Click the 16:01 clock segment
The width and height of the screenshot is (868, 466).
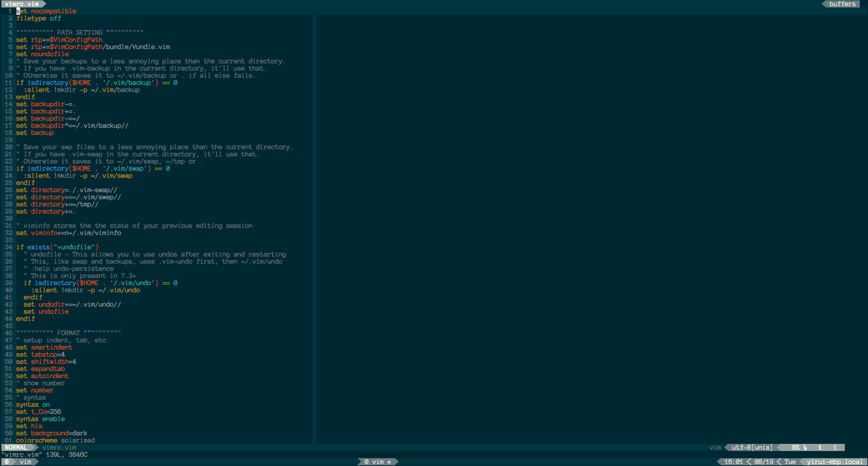click(733, 462)
